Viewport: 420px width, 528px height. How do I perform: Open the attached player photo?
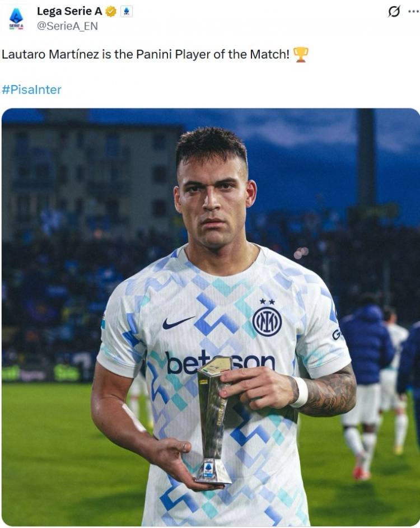click(210, 317)
